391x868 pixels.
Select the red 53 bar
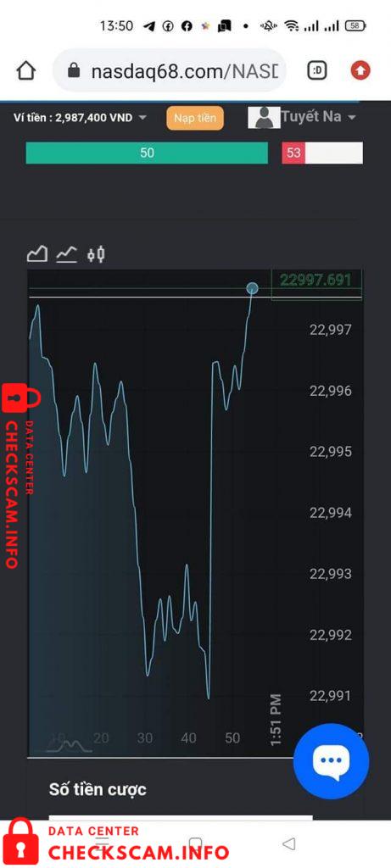(322, 153)
